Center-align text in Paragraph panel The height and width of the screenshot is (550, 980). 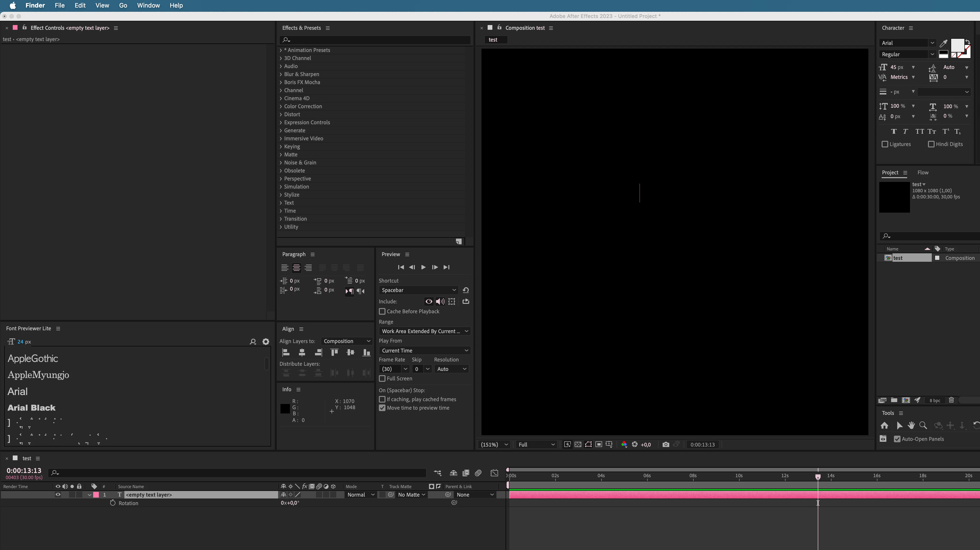(x=296, y=268)
